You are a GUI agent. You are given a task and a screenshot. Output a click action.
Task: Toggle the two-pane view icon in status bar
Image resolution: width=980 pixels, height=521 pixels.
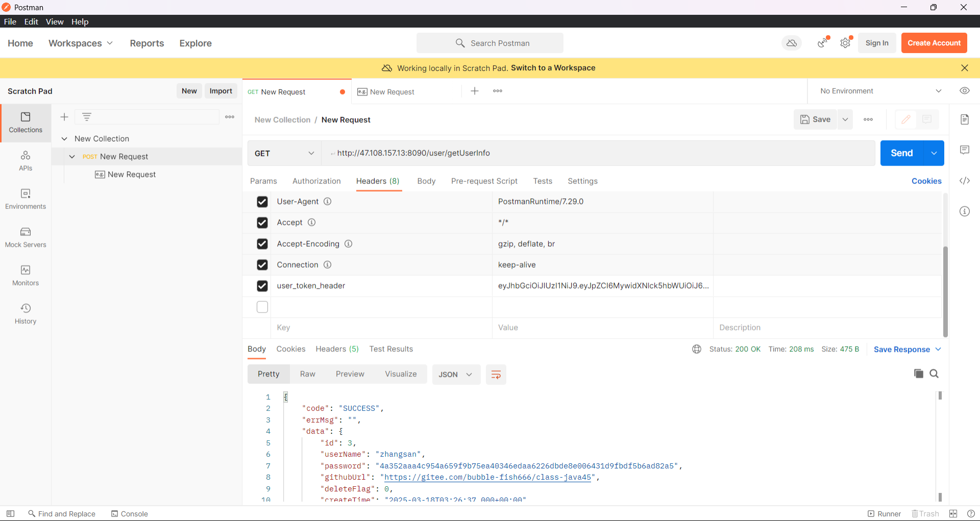click(x=953, y=513)
